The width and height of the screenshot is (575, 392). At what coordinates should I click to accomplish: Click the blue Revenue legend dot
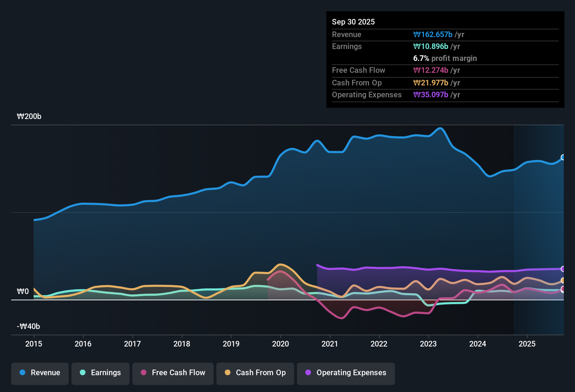click(x=22, y=373)
